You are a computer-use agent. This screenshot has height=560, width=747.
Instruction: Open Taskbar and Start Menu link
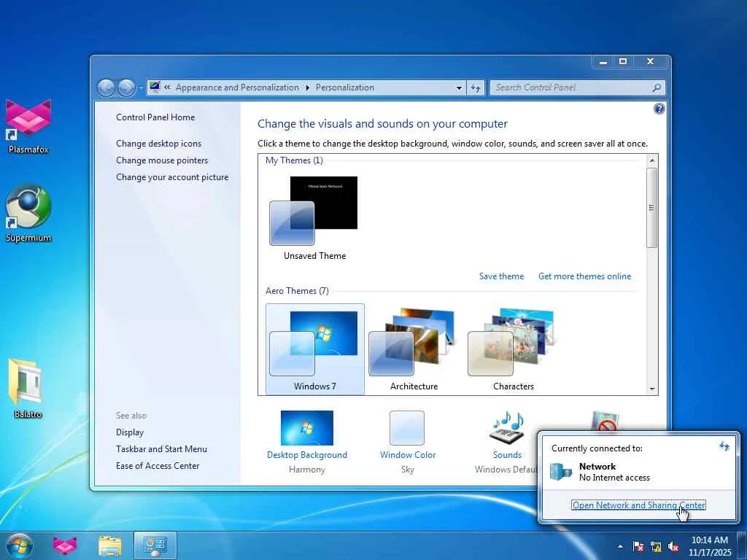point(161,449)
